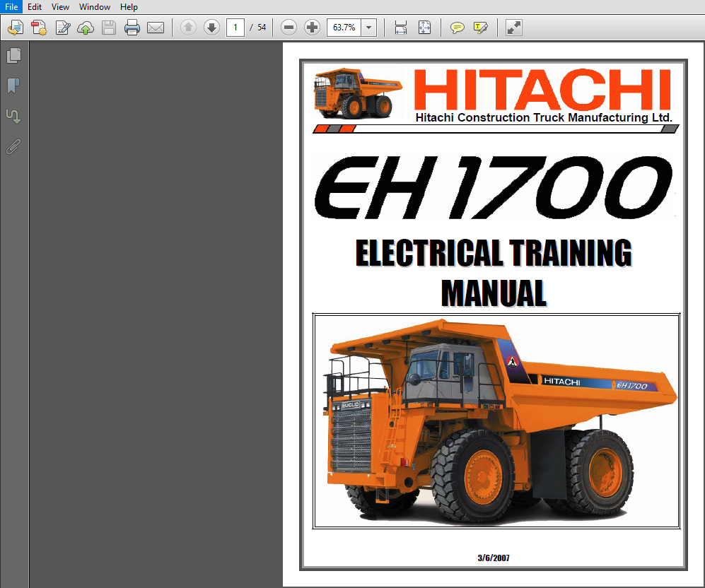Click 'Hitachi Construction Truck Manufacturing Ltd.' text
This screenshot has height=588, width=705.
tap(544, 118)
